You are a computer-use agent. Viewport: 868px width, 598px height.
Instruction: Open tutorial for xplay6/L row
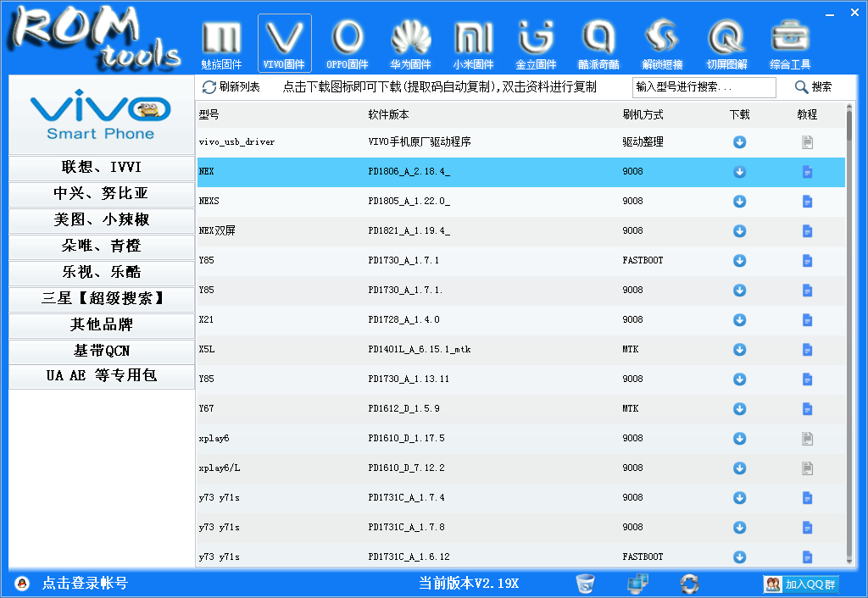click(807, 468)
